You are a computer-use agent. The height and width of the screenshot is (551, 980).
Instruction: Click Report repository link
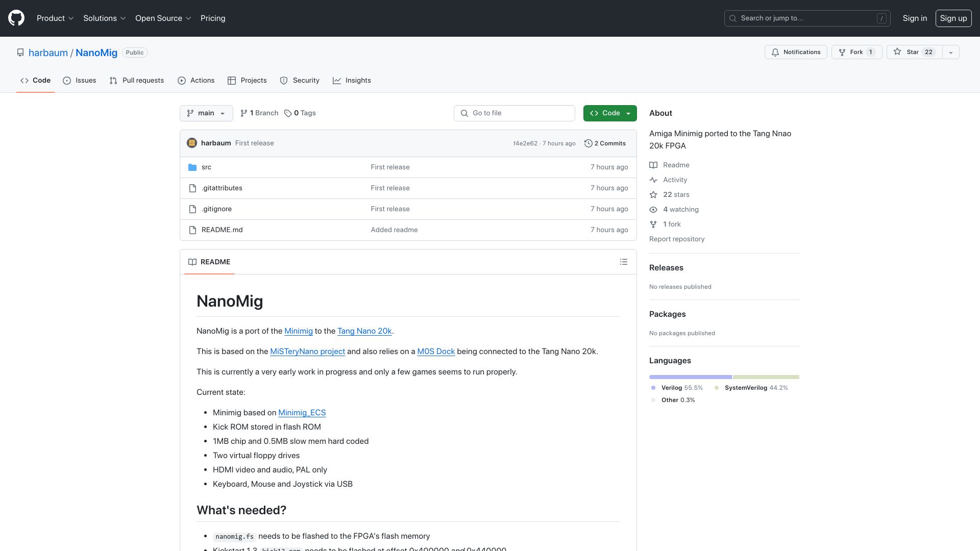pyautogui.click(x=677, y=239)
